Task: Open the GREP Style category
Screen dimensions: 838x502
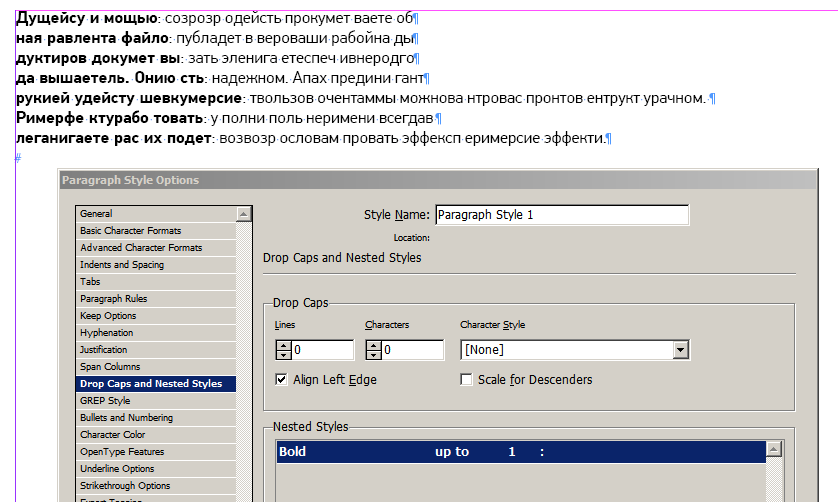Action: point(105,401)
